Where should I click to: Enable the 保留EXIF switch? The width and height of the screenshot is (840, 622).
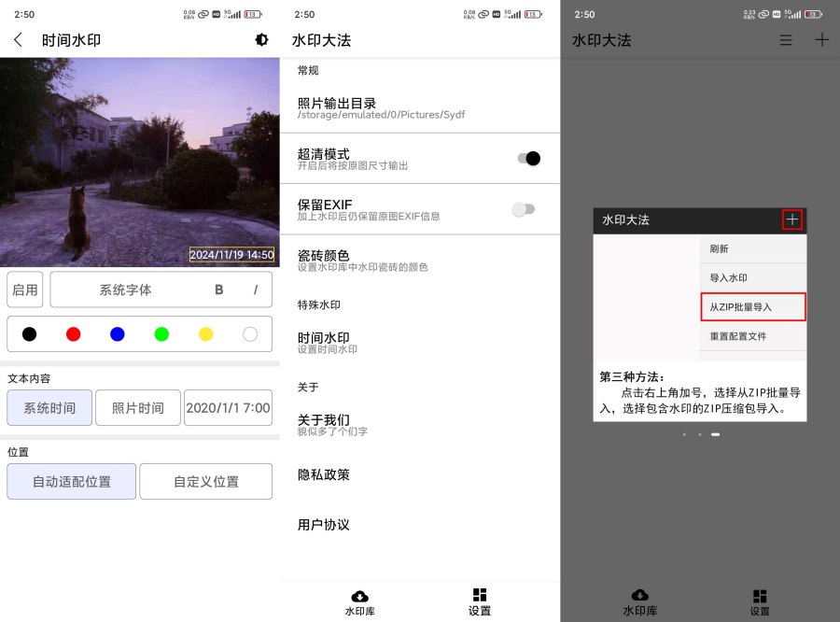[x=521, y=211]
